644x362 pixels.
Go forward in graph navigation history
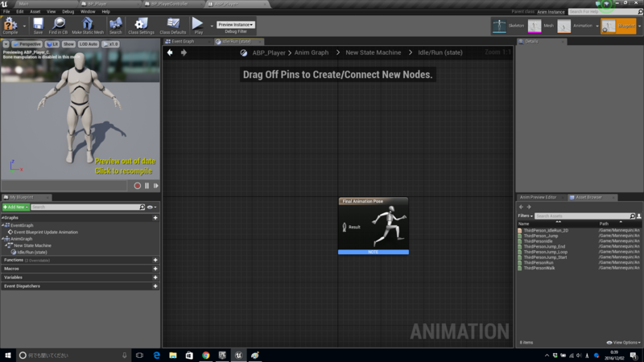click(184, 52)
